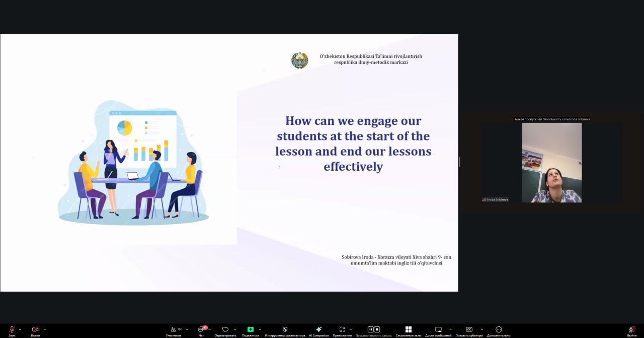Click the Выйти leave meeting button
The image size is (644, 338).
pos(631,330)
